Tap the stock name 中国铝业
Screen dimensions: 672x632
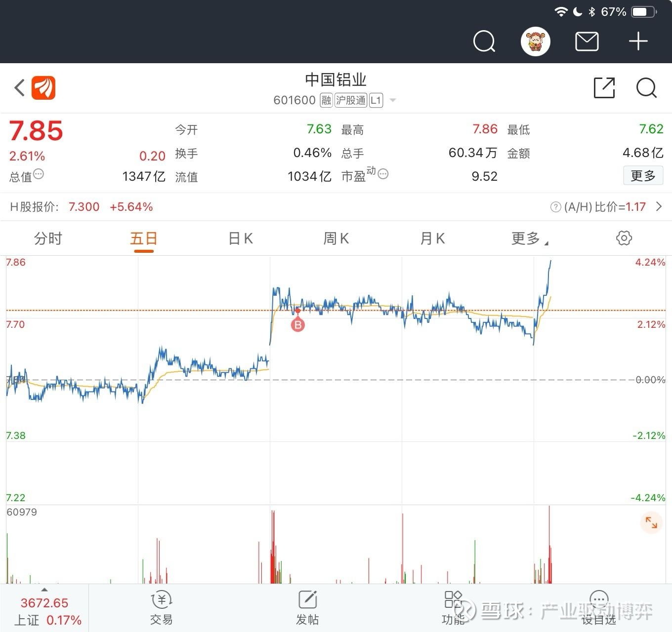tap(336, 79)
